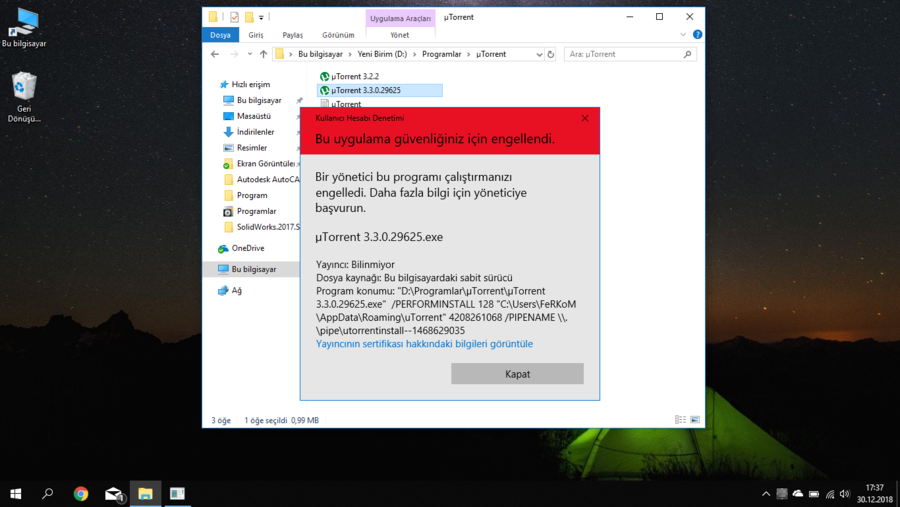Refresh the current folder
Image resolution: width=900 pixels, height=507 pixels.
[550, 55]
